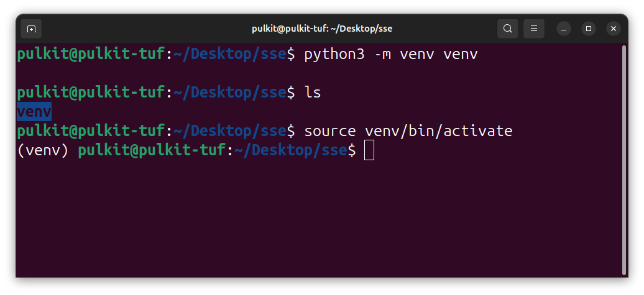
Task: Click the ~/Desktop/sse path on the ls line
Action: (230, 93)
